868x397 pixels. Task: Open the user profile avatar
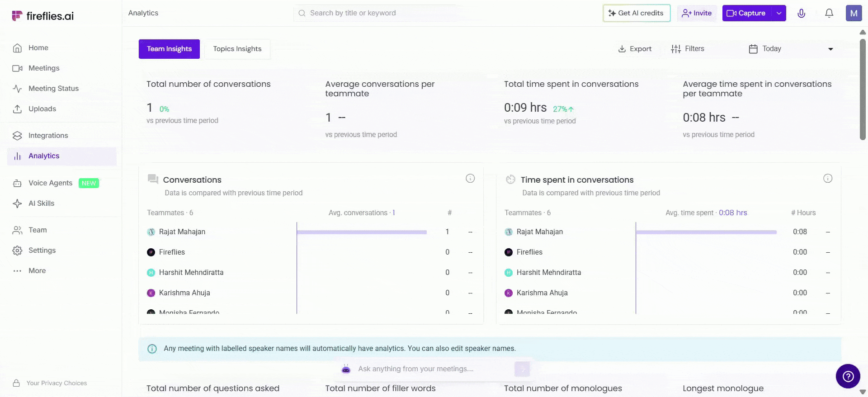854,13
